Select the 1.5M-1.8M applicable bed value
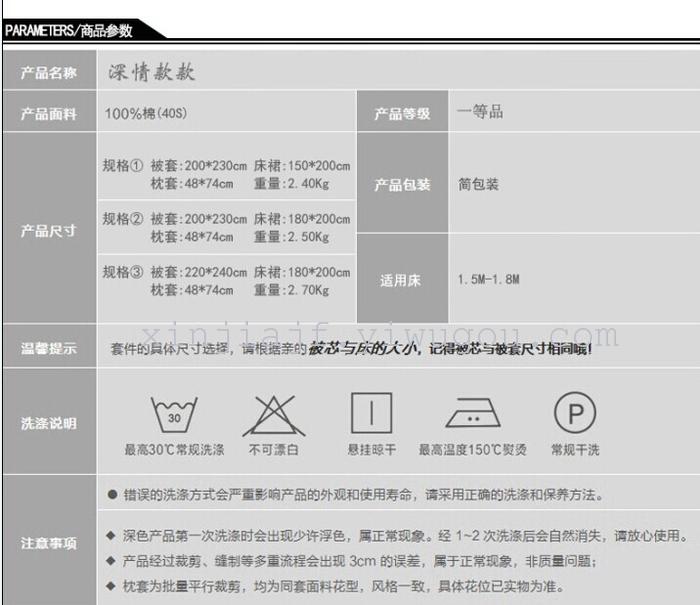The image size is (700, 605). coord(489,279)
